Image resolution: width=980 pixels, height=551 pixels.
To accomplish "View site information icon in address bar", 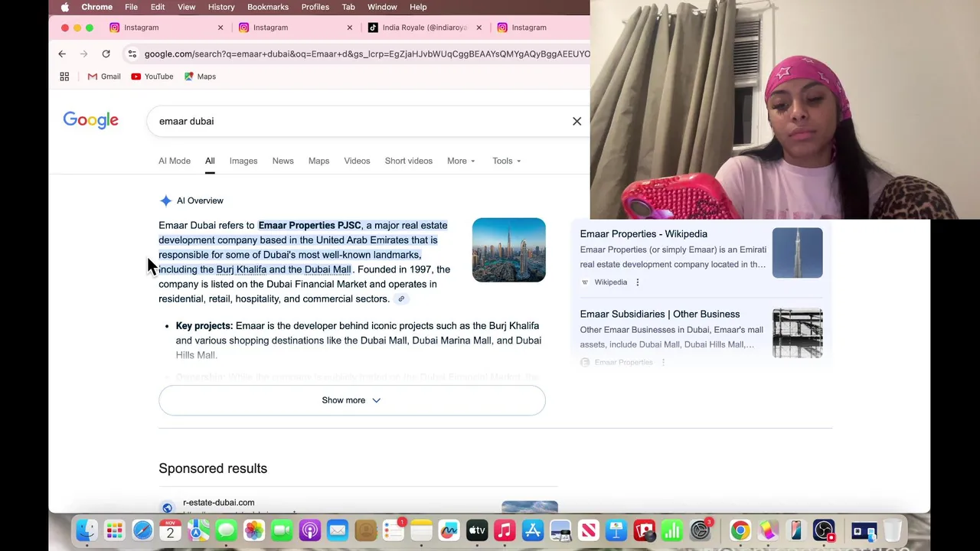I will coord(132,54).
